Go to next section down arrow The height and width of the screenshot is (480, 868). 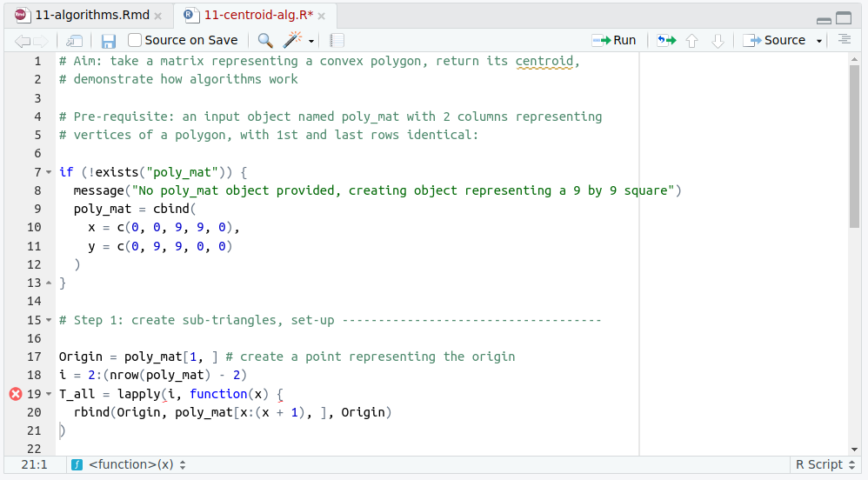[x=718, y=40]
